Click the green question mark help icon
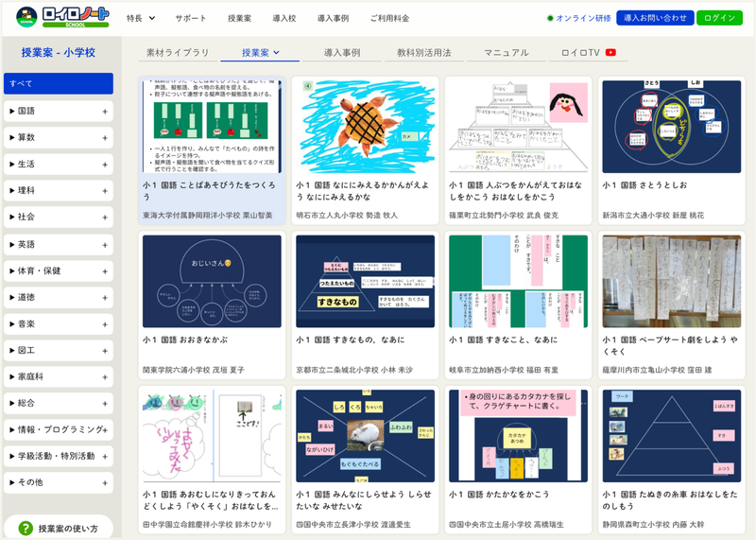Screen dimensions: 756x540 [x=26, y=528]
